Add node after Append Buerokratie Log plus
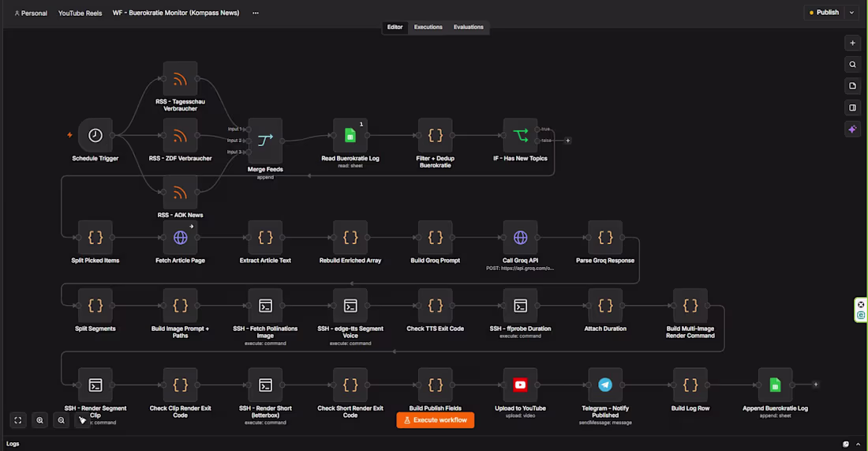Image resolution: width=868 pixels, height=451 pixels. click(815, 385)
